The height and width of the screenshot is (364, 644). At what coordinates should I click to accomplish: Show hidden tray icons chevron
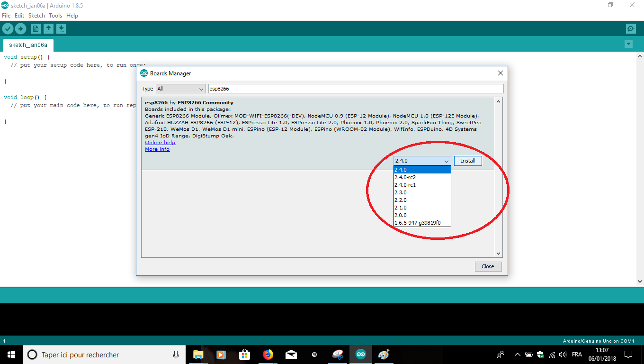[x=517, y=355]
